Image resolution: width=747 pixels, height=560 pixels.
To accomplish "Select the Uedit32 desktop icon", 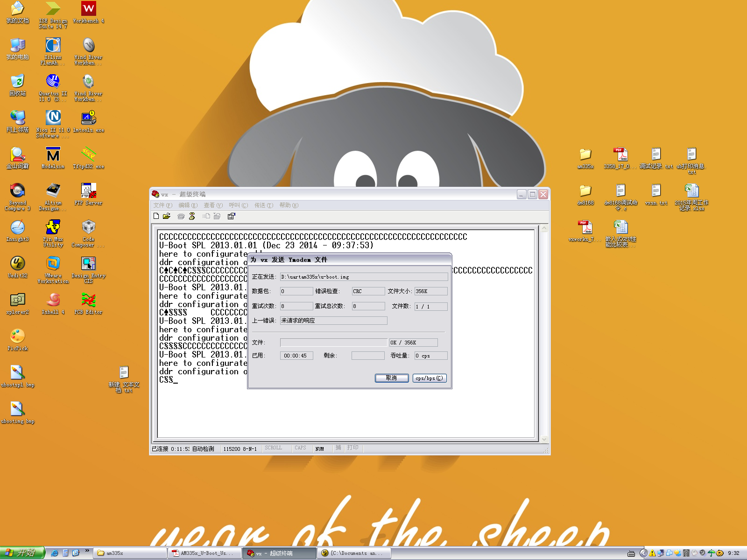I will tap(17, 267).
